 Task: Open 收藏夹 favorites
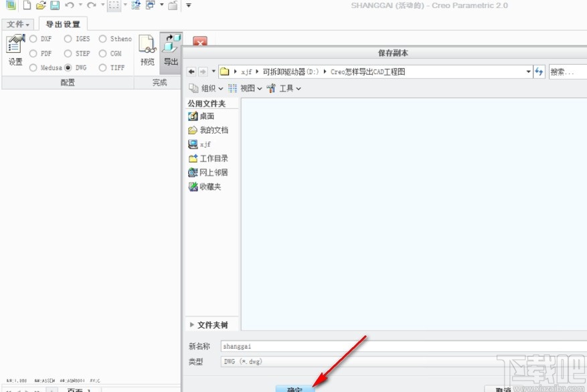point(205,187)
